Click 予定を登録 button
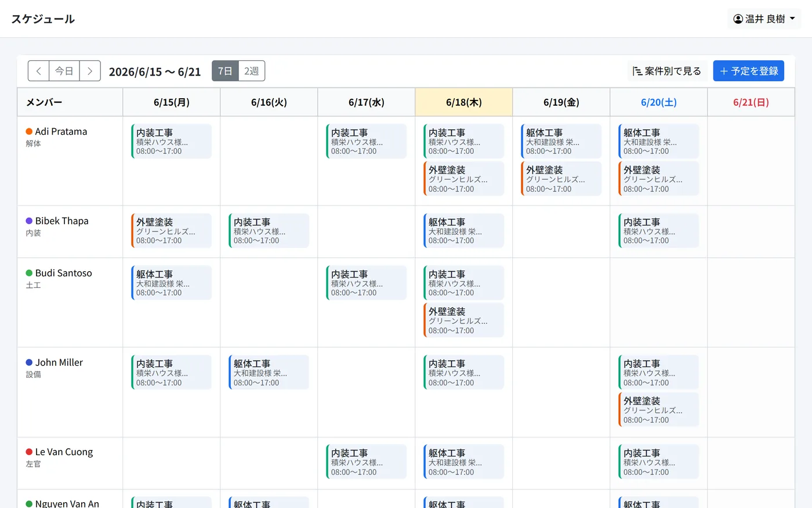 coord(749,71)
